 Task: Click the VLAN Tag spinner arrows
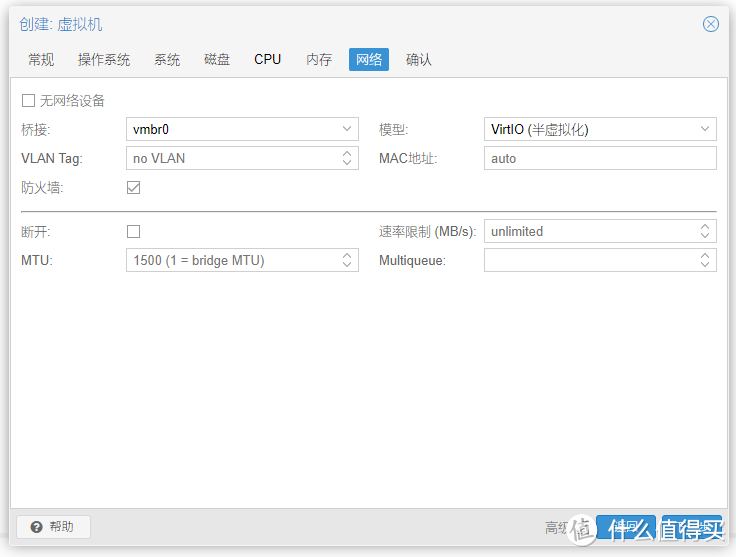pyautogui.click(x=347, y=158)
